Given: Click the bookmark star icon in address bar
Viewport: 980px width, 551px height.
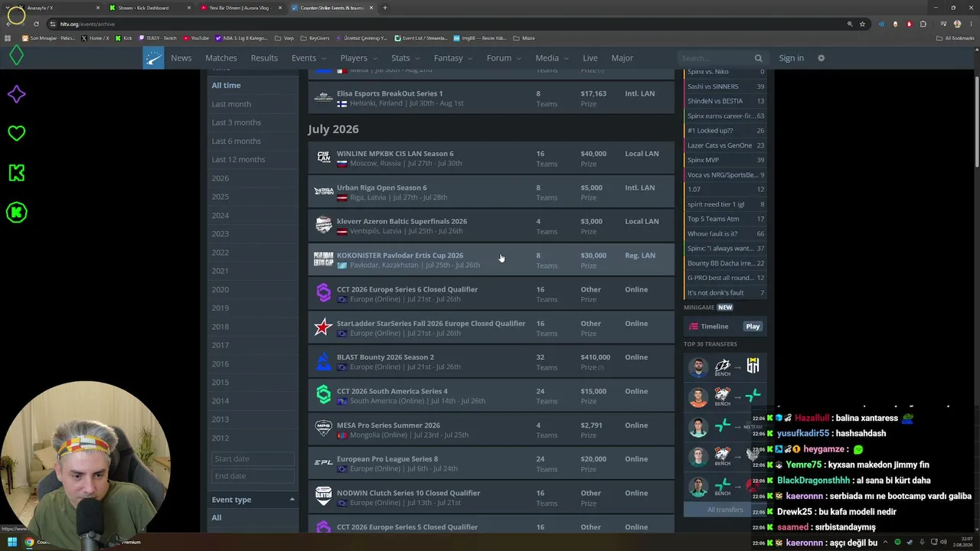Looking at the screenshot, I should pos(862,24).
